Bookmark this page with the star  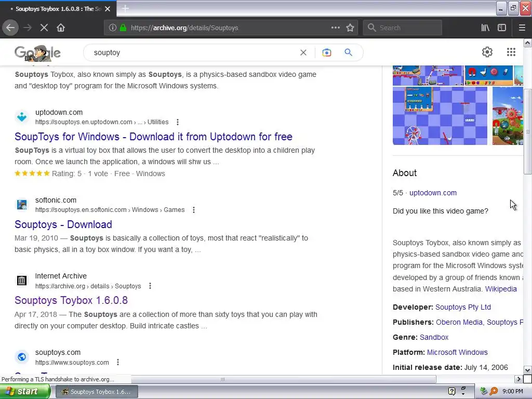[350, 28]
